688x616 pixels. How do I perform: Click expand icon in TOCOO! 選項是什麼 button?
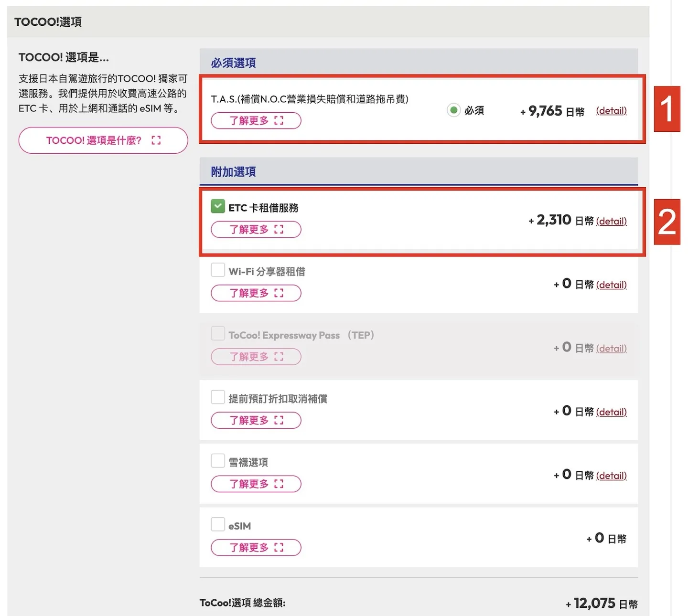tap(156, 140)
